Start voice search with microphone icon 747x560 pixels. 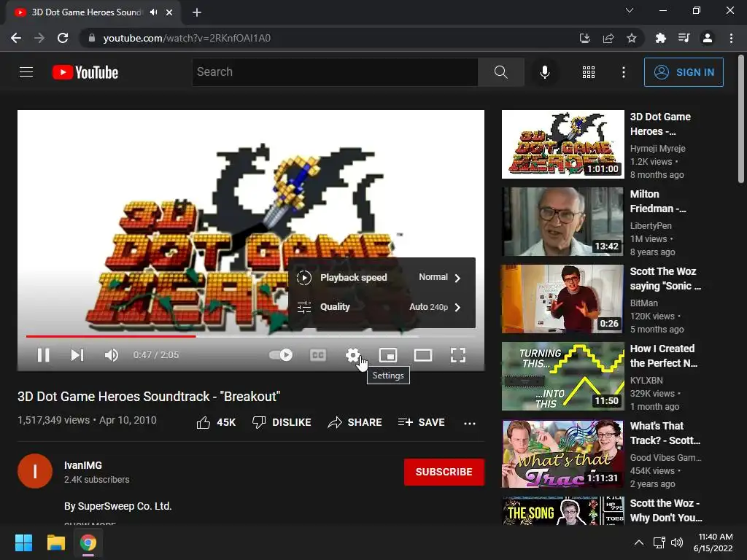(x=544, y=72)
